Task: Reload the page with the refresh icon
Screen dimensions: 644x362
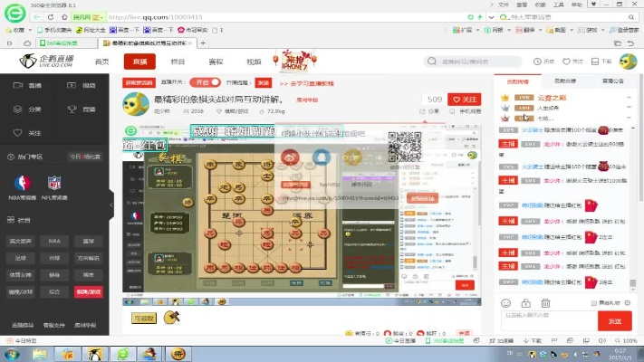Action: (51, 17)
